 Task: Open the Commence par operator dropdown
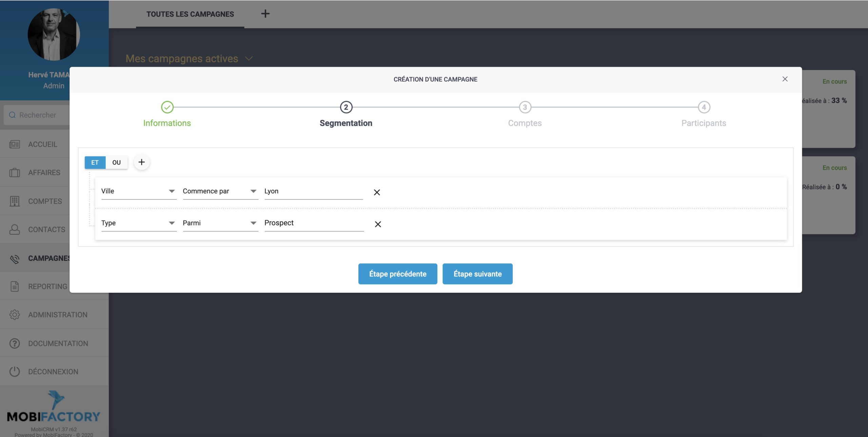click(x=220, y=191)
